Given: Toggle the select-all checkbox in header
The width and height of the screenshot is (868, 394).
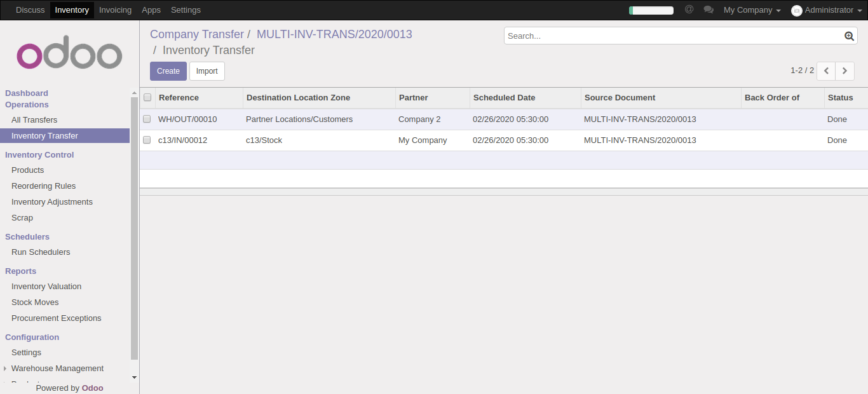Looking at the screenshot, I should [x=147, y=98].
